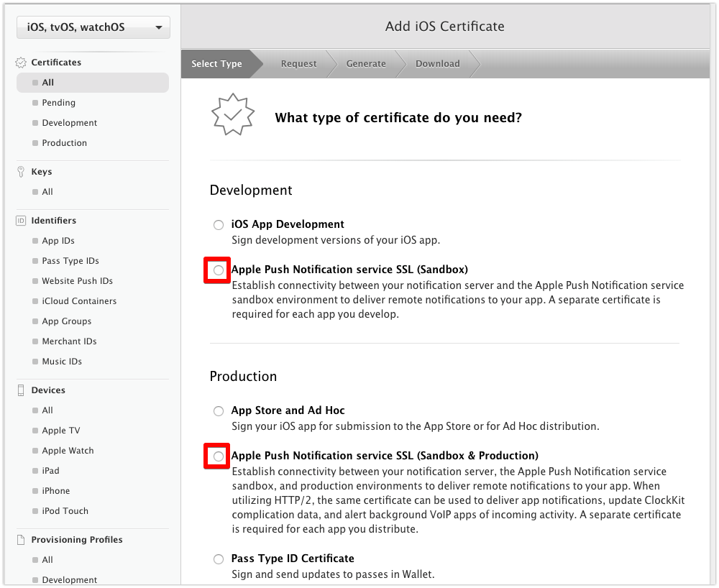Screen dimensions: 719x588
Task: Select iOS App Development radio button
Action: (219, 224)
